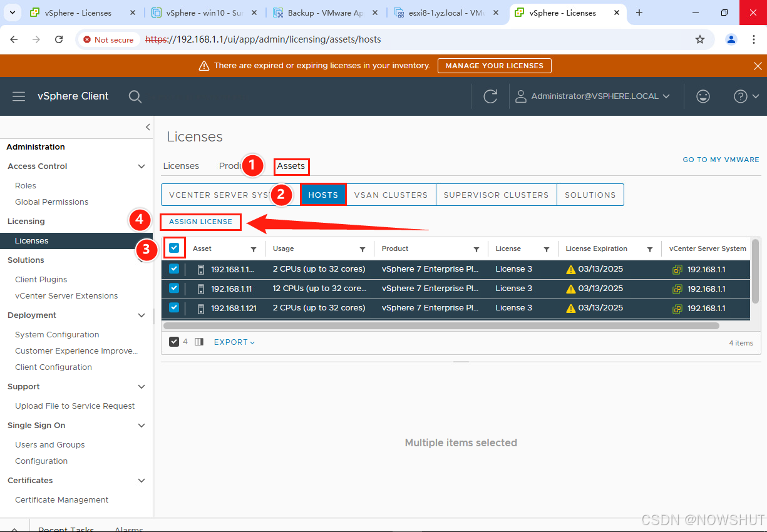
Task: Open Global Permissions in the sidebar
Action: point(52,202)
